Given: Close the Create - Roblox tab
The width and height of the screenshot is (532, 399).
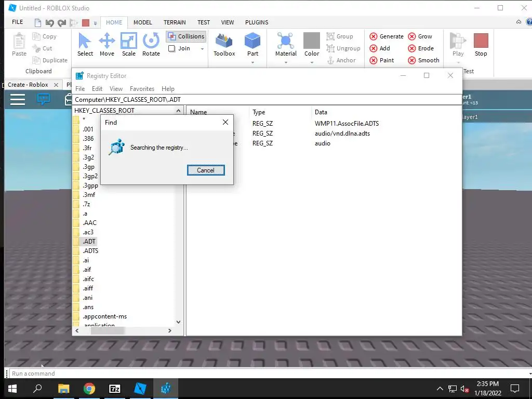Looking at the screenshot, I should (x=56, y=85).
